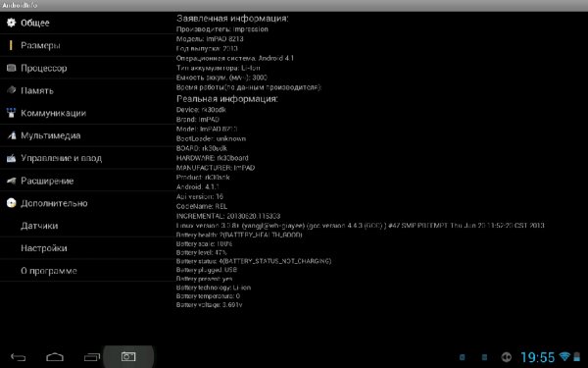Tap the screenshot camera button in navigation bar
The height and width of the screenshot is (368, 588).
click(x=128, y=356)
